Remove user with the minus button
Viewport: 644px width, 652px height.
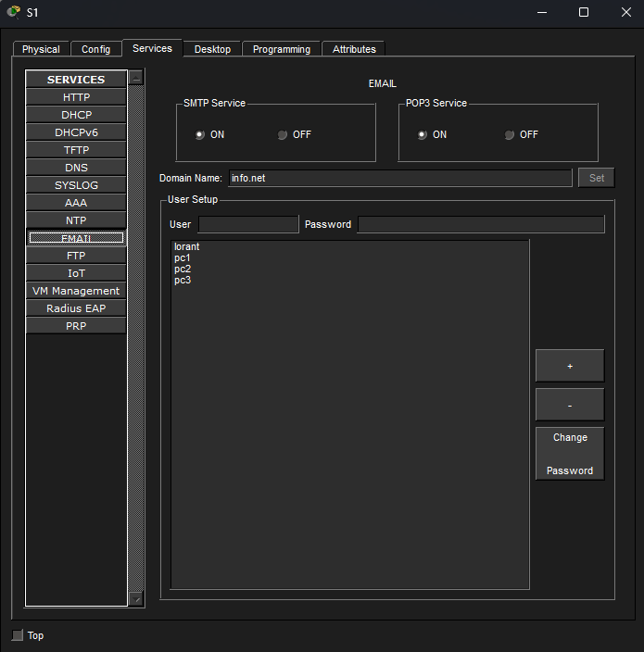click(x=570, y=405)
